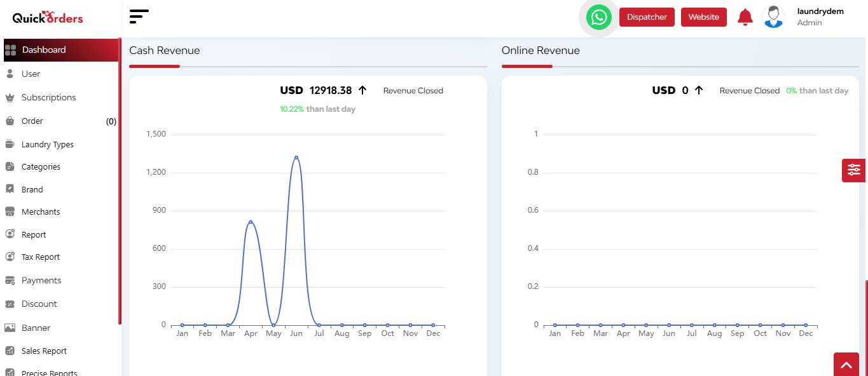Click the June peak point on Cash Revenue chart
Viewport: 868px width, 376px height.
(296, 158)
